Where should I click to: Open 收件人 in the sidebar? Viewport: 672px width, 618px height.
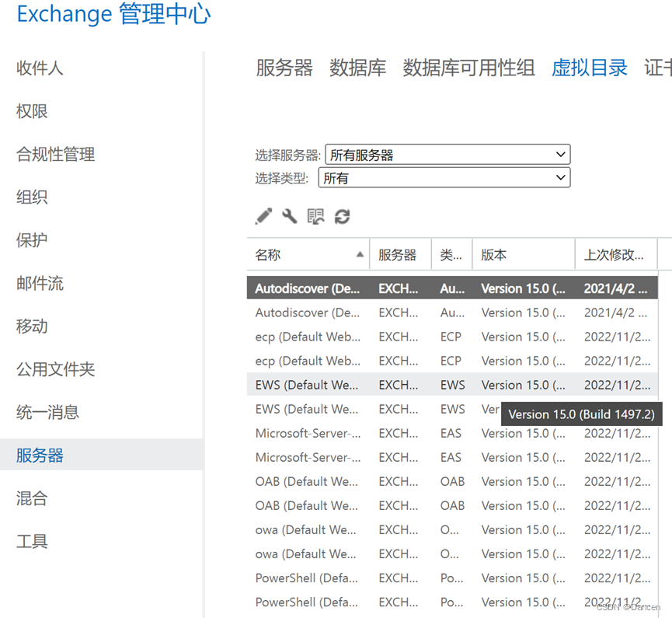[x=40, y=68]
